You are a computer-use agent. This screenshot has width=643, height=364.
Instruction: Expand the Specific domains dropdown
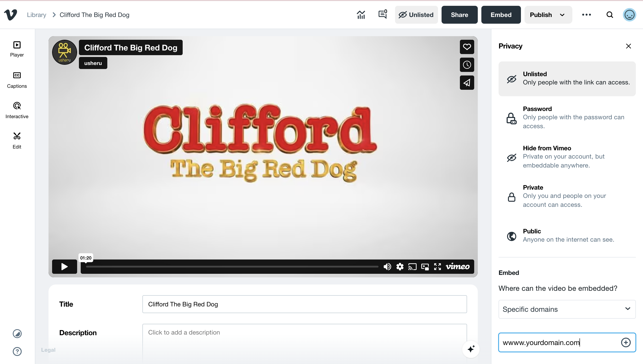coord(567,309)
